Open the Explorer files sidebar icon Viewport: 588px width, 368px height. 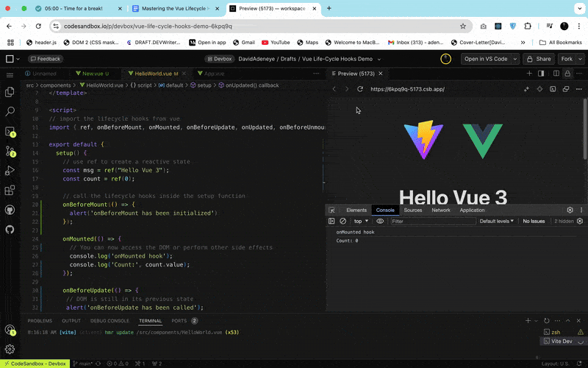10,92
